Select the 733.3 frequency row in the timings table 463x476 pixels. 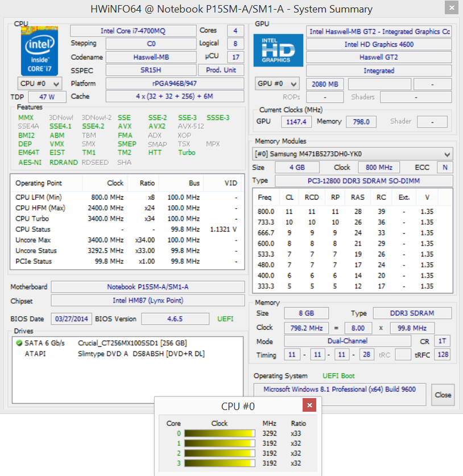click(x=352, y=222)
